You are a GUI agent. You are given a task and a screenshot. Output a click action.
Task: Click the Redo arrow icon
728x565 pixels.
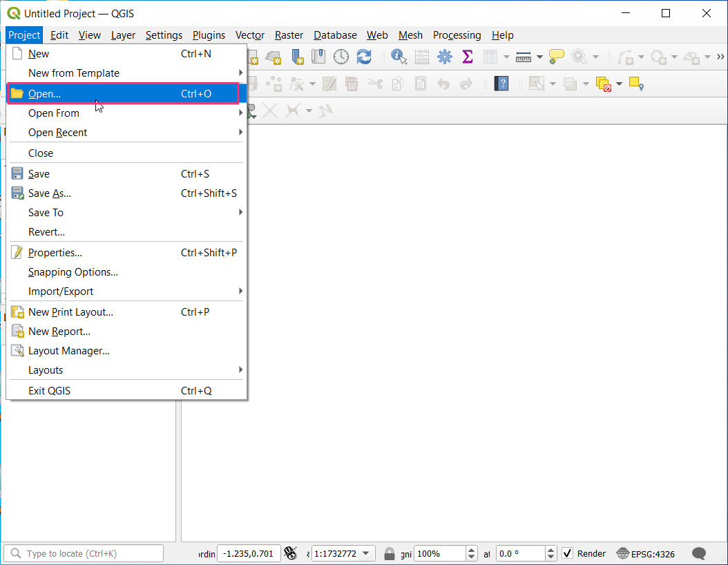point(466,84)
